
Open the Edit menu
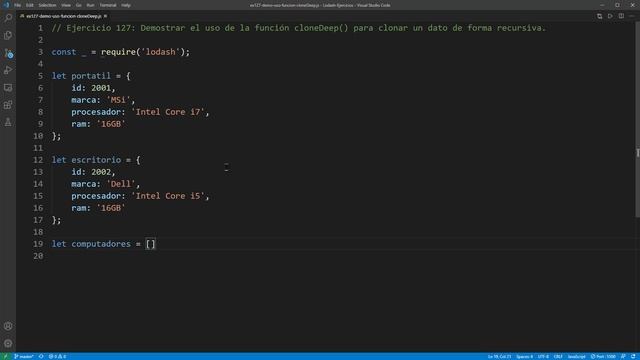click(x=30, y=5)
